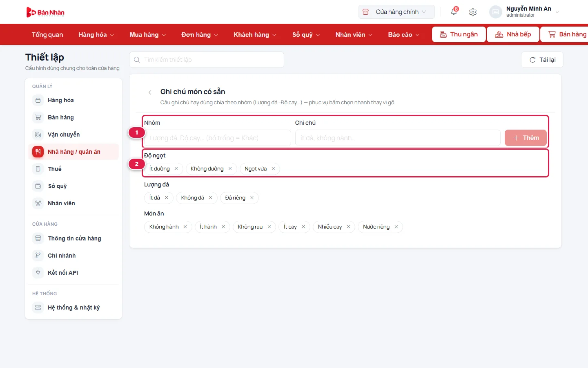Remove the "Ít cay" note tag

[x=303, y=227]
